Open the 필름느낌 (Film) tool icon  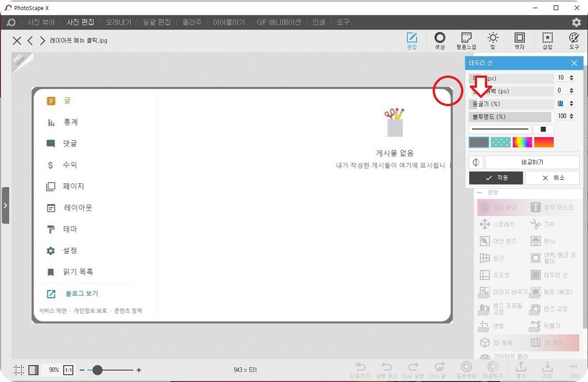(466, 40)
